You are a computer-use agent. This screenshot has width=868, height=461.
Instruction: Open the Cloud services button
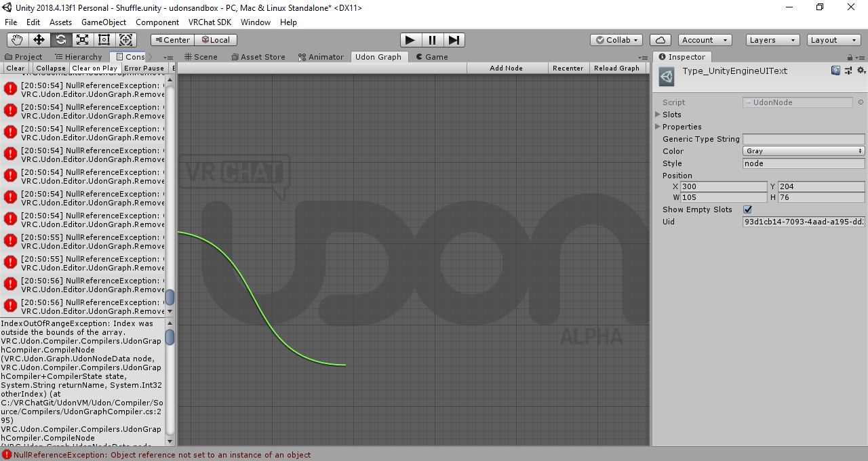(660, 40)
